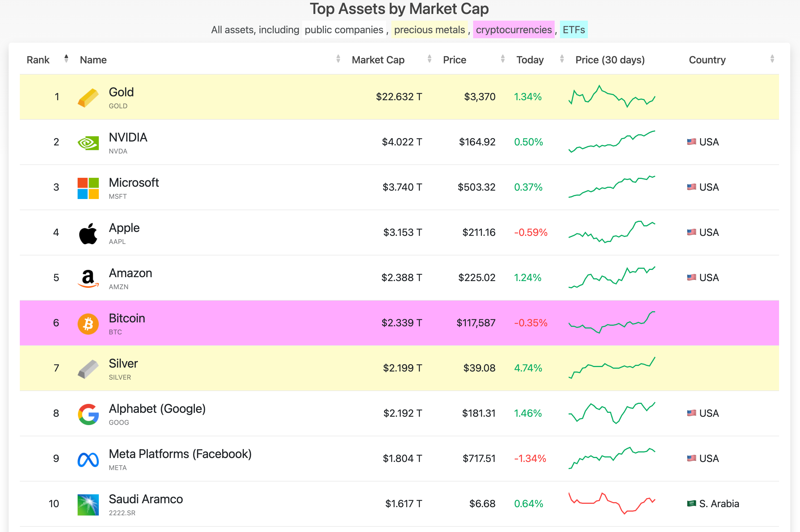
Task: Open the Alphabet (Google) link
Action: tap(157, 409)
